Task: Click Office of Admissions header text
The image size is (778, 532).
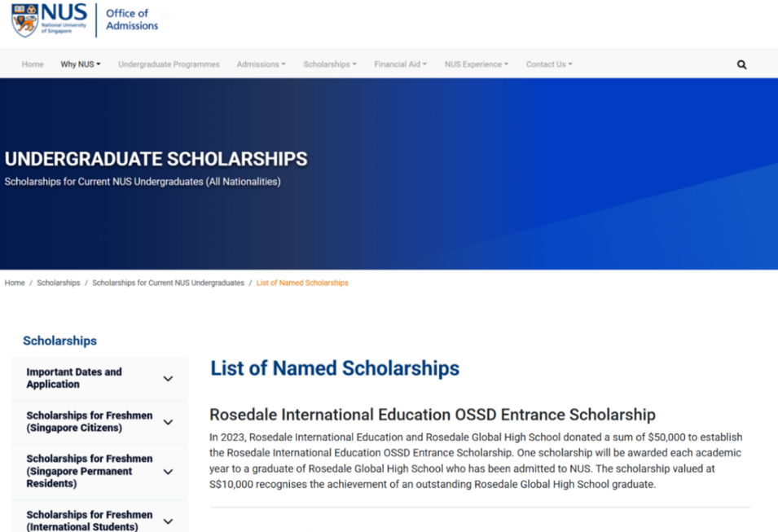Action: pos(132,20)
